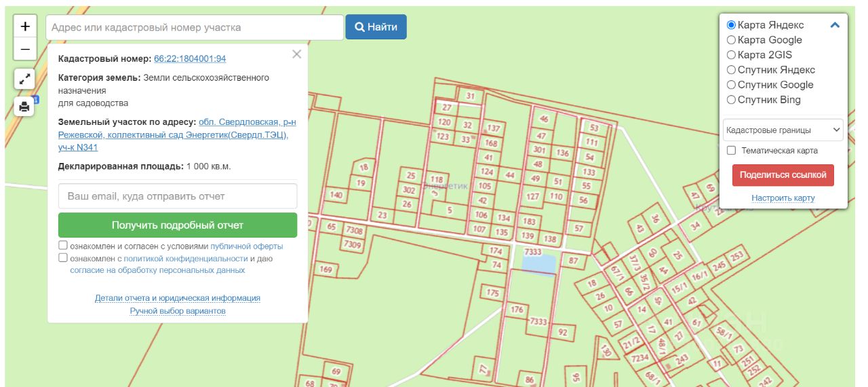
Task: Enable the Тематическая карта checkbox
Action: [x=731, y=151]
